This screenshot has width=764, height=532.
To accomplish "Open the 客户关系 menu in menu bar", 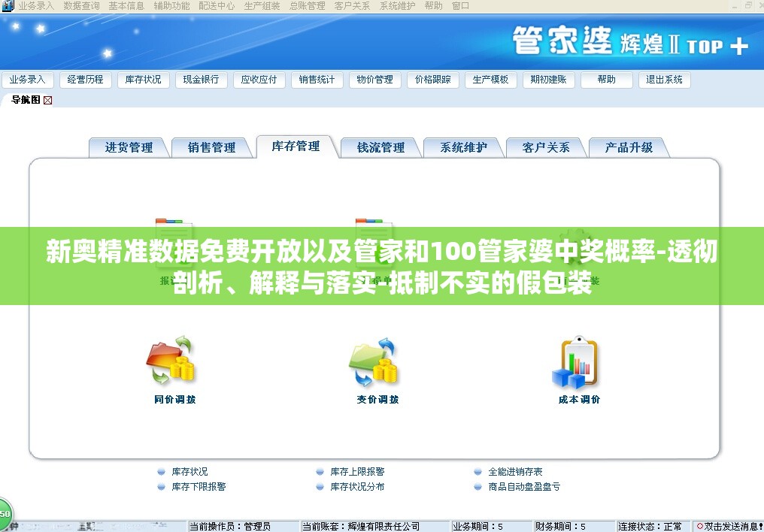I will coord(352,6).
